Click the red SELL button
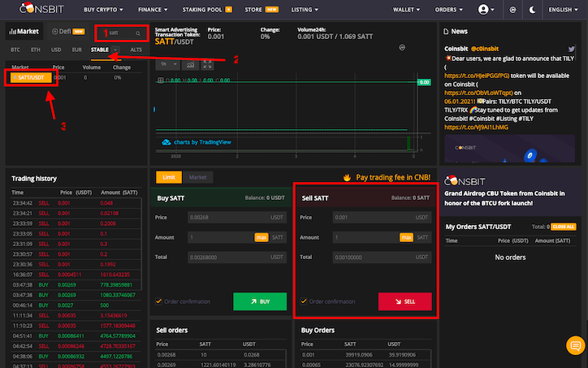This screenshot has height=368, width=588. click(x=405, y=301)
